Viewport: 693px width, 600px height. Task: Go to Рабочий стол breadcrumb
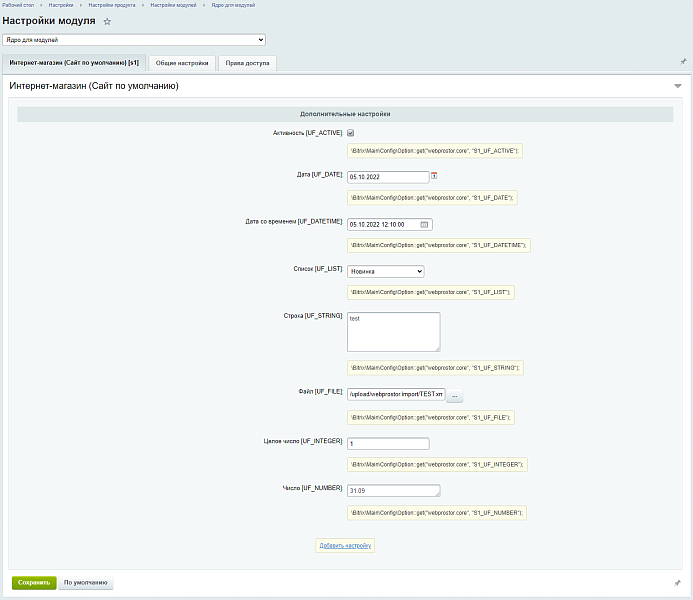point(18,5)
